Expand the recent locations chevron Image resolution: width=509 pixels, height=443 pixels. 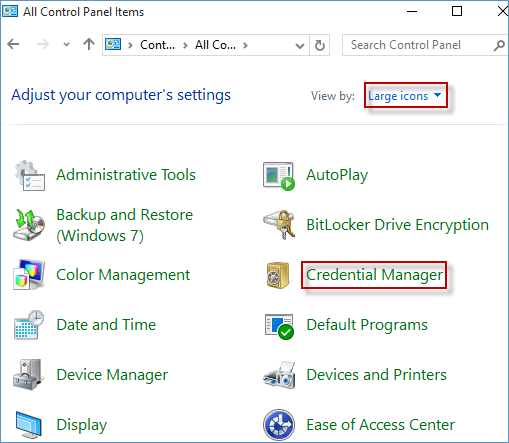coord(66,44)
